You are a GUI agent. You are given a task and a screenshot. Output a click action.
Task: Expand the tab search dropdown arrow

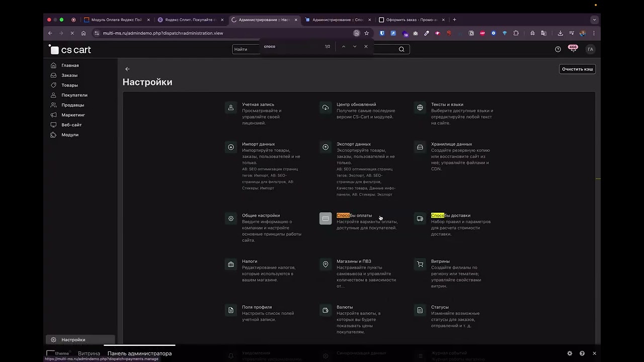pyautogui.click(x=594, y=20)
